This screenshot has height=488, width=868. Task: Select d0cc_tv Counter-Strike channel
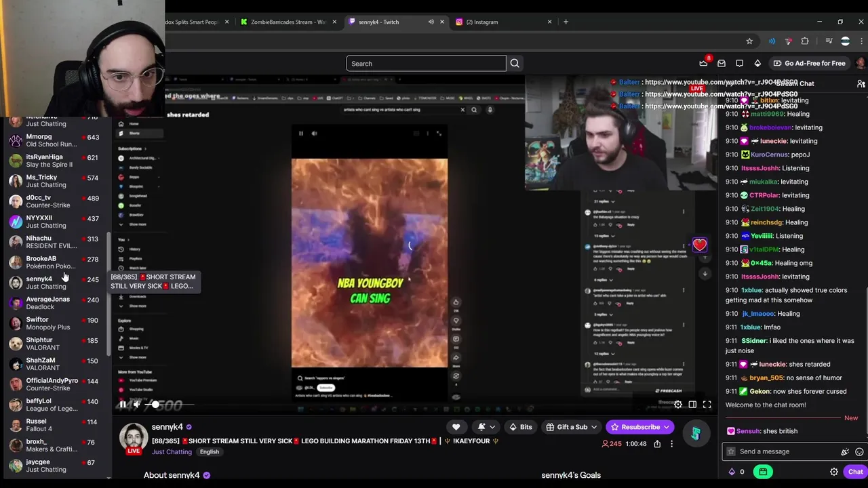coord(54,201)
